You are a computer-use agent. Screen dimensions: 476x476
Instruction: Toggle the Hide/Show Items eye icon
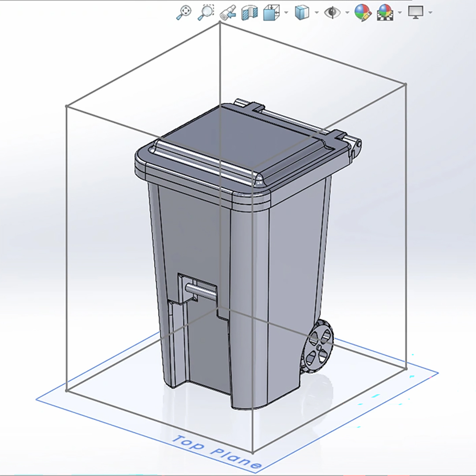332,13
